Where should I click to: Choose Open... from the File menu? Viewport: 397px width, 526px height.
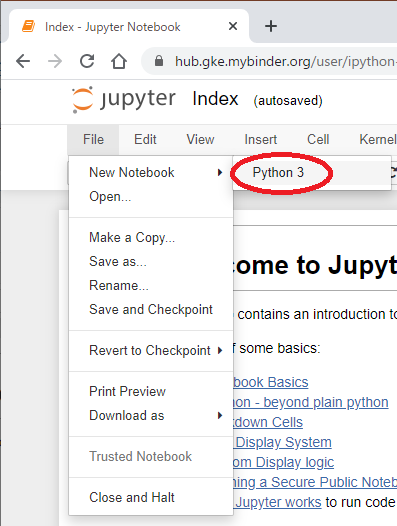151,197
